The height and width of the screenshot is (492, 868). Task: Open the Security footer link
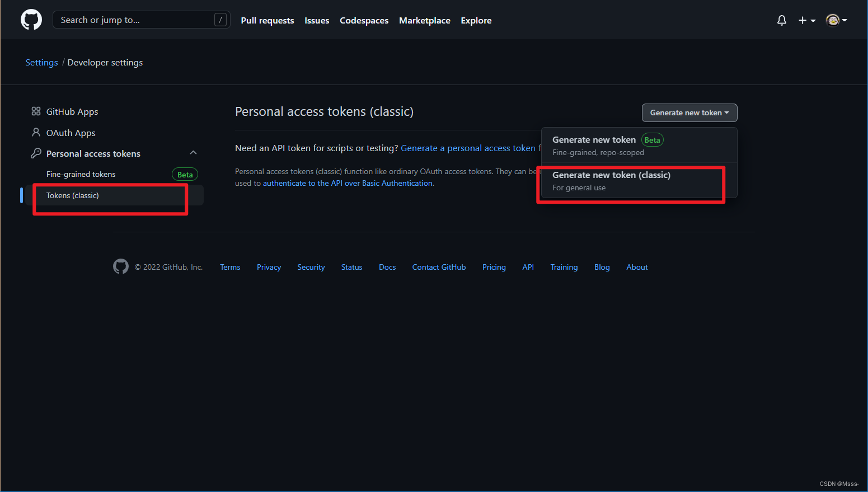311,267
